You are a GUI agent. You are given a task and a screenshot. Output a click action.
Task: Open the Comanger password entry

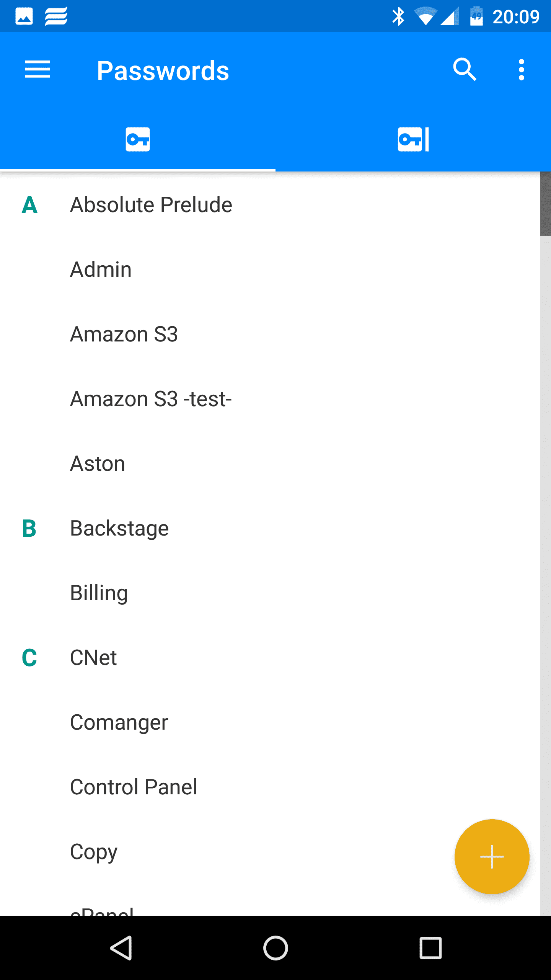click(x=119, y=723)
